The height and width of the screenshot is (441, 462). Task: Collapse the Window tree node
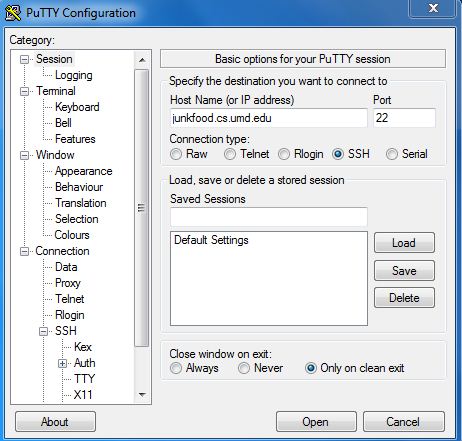[x=24, y=155]
